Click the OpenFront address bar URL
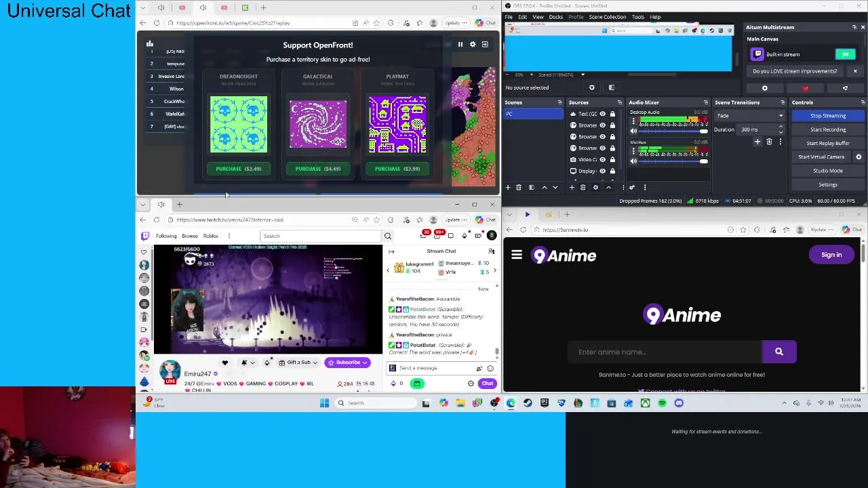The height and width of the screenshot is (488, 868). coord(233,23)
